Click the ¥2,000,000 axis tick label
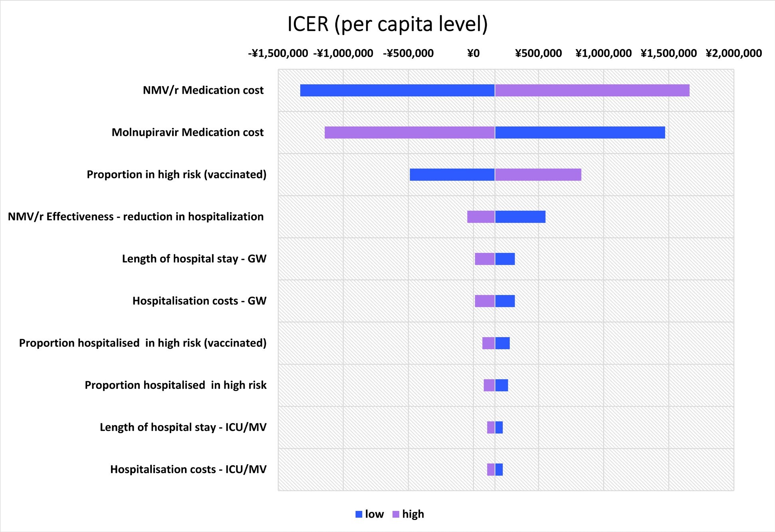 point(734,53)
